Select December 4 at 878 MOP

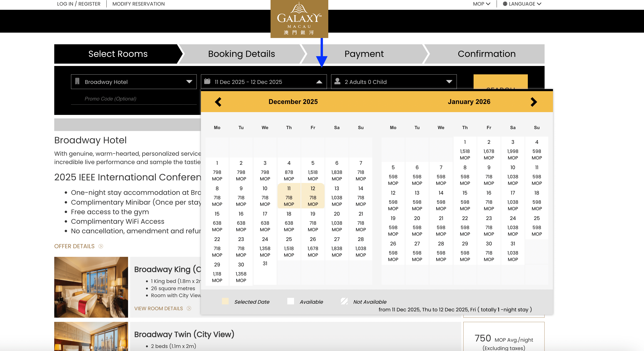[x=289, y=170]
